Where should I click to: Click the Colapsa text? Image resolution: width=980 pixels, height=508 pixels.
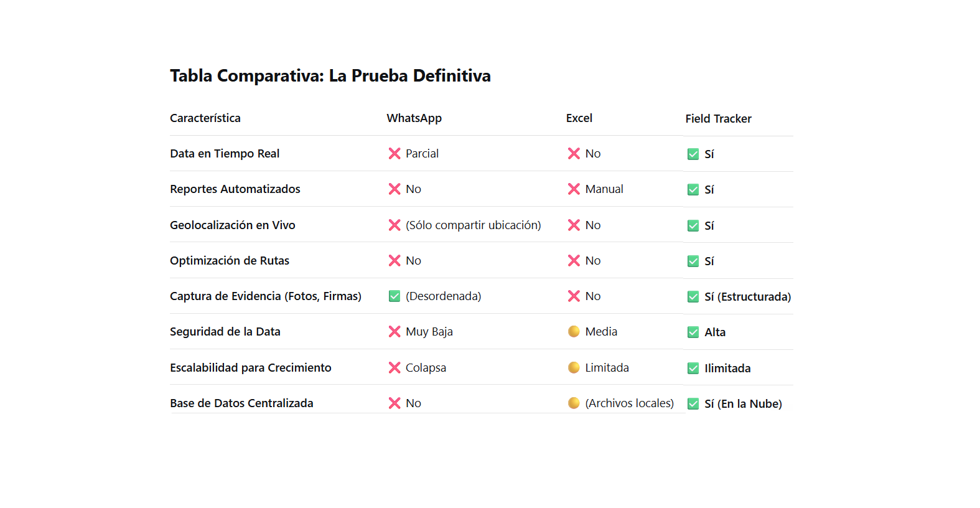426,368
